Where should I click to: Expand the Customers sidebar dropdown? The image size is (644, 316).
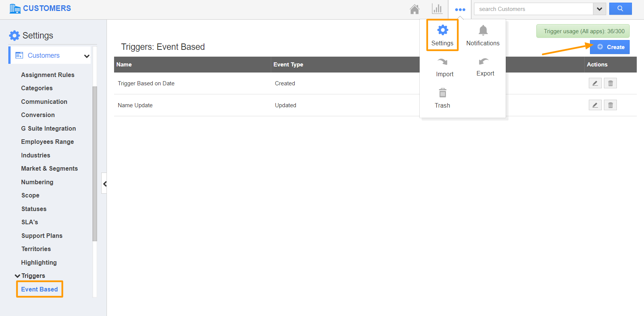click(86, 56)
